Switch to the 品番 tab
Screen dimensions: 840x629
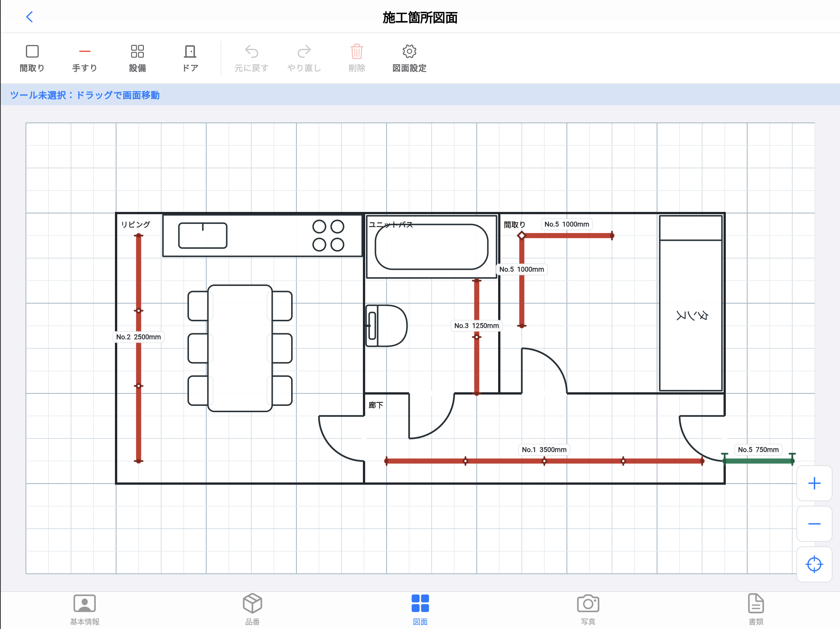click(x=252, y=609)
